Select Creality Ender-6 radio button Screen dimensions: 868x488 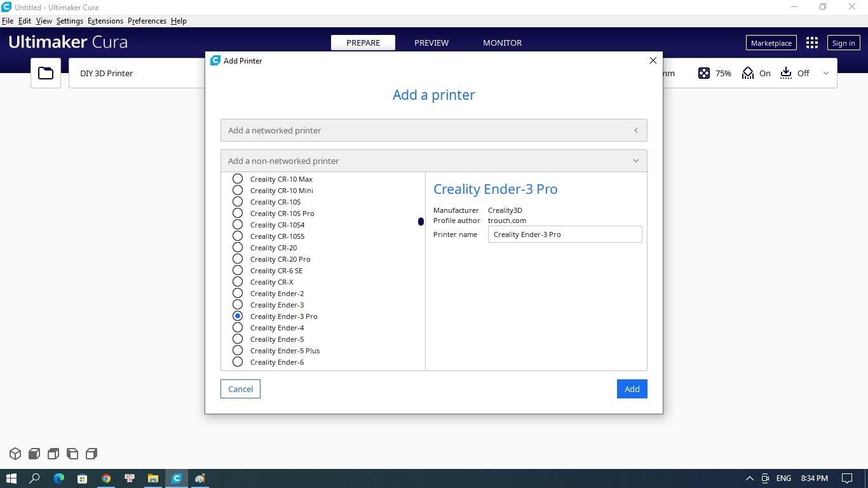(x=238, y=362)
